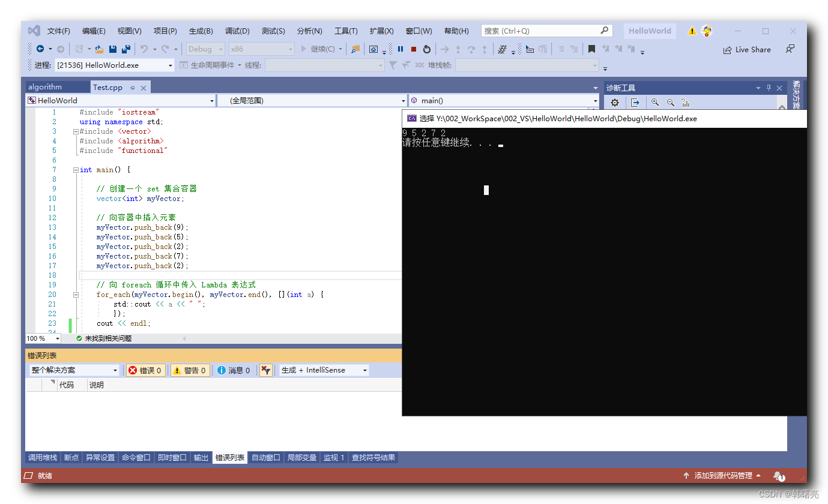Pin the 诊断工具 panel
Screen dimensions: 828x504
(x=768, y=88)
